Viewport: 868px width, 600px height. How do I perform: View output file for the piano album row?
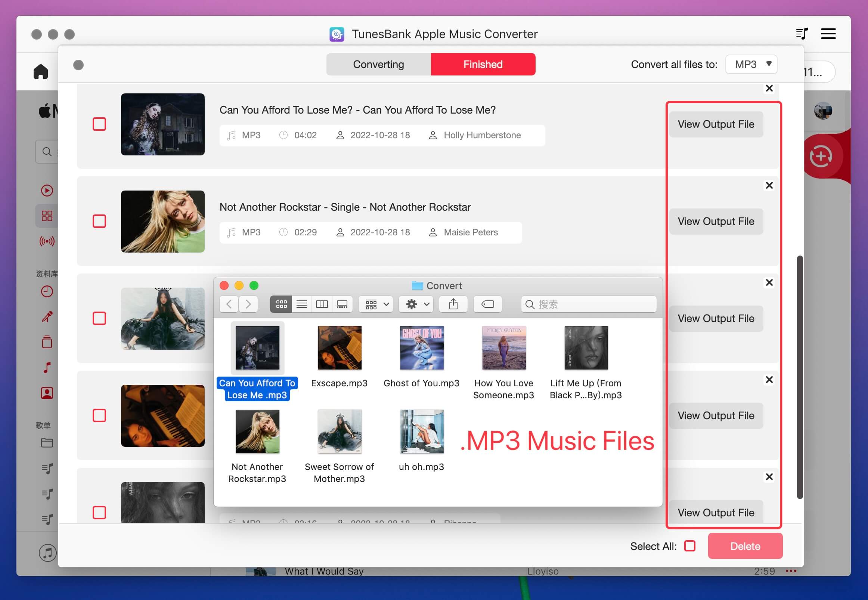point(716,415)
